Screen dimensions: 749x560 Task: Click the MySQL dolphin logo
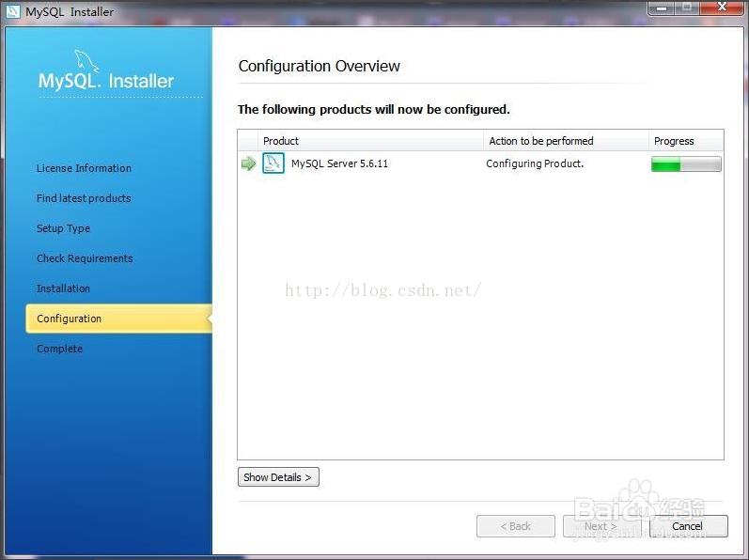pyautogui.click(x=86, y=61)
